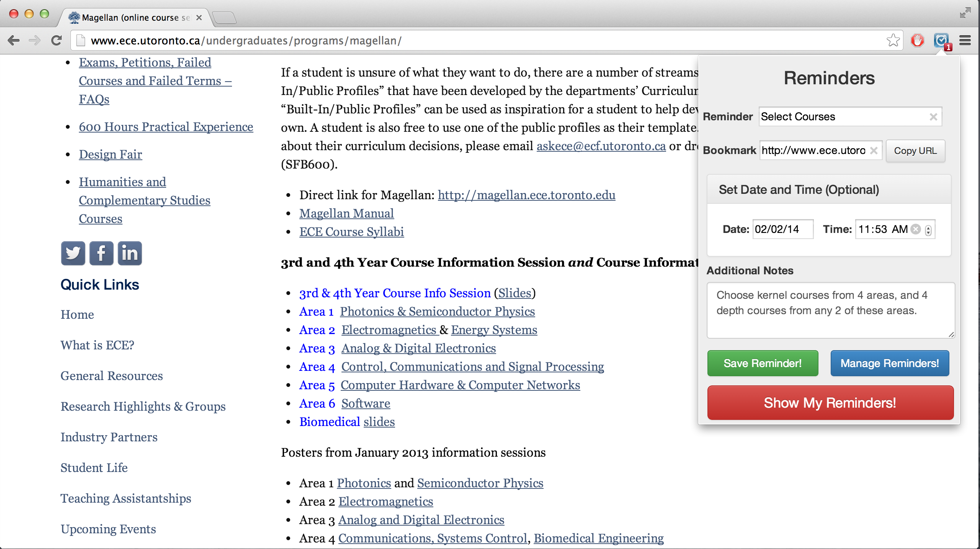Open a new browser tab
Image resolution: width=980 pixels, height=549 pixels.
224,18
